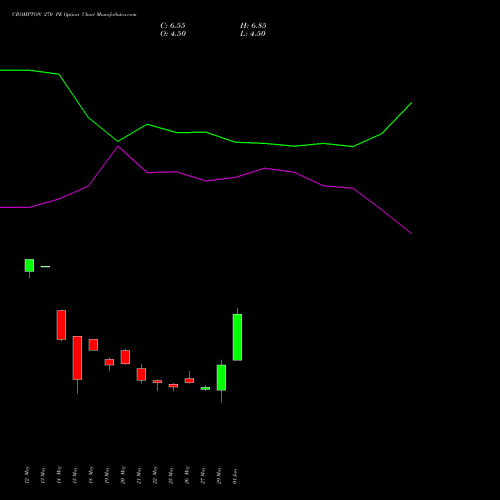Viewport: 500px width, 500px height.
Task: Select the 12 May date label
Action: pos(27,475)
